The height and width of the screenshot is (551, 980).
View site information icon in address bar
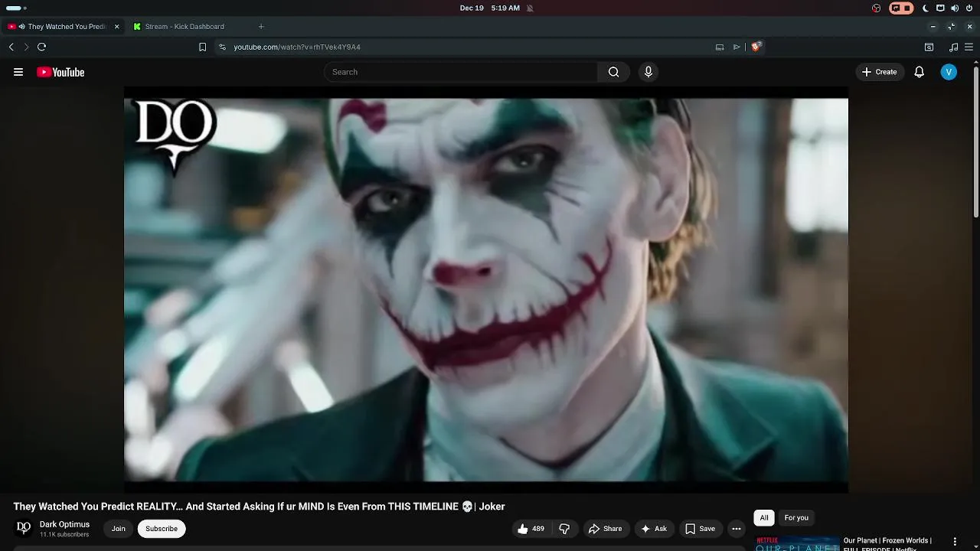[x=222, y=47]
